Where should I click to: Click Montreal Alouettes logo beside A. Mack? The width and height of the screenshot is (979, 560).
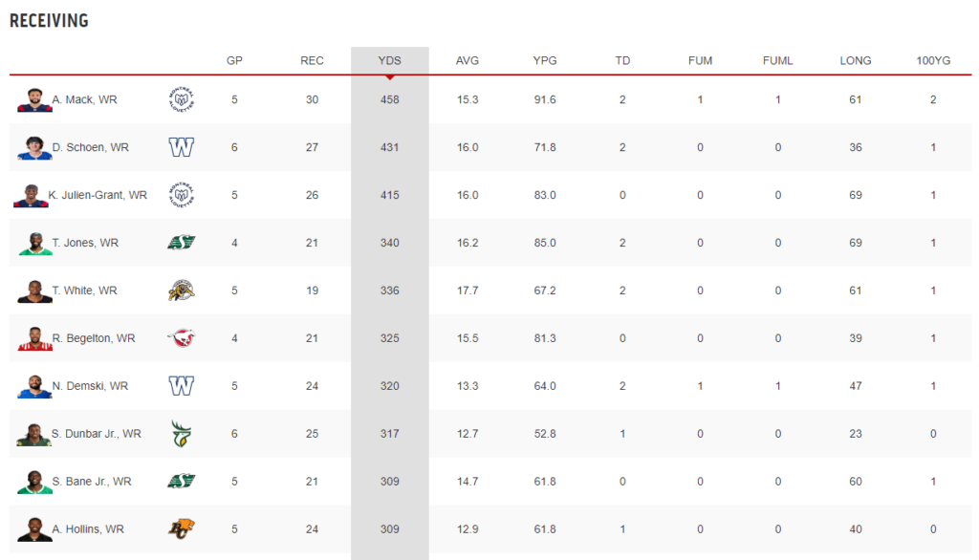181,99
